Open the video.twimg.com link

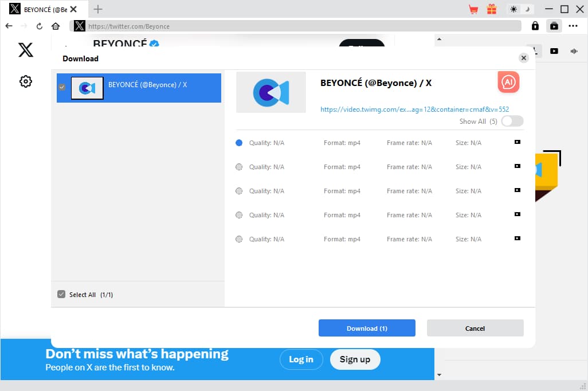tap(414, 109)
